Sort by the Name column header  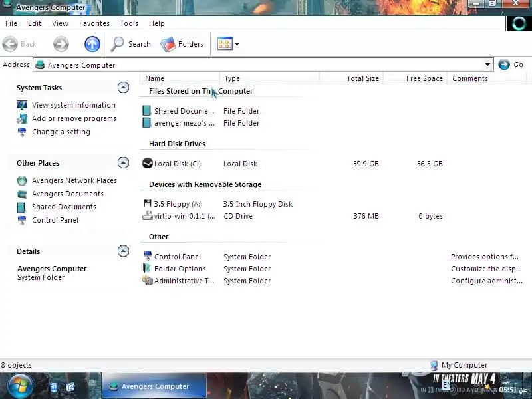[180, 78]
